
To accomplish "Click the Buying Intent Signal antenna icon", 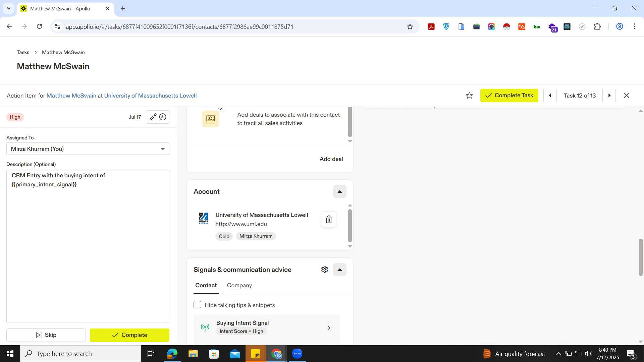I will 205,327.
